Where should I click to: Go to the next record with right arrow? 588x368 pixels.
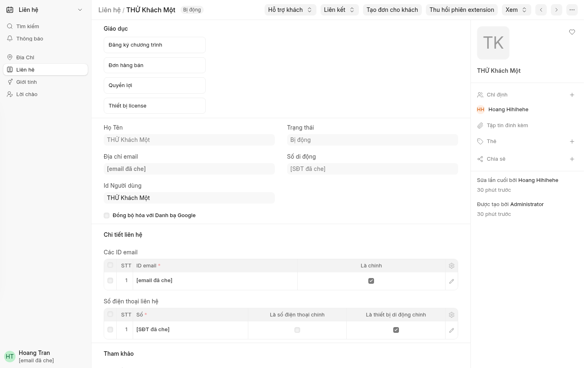557,10
